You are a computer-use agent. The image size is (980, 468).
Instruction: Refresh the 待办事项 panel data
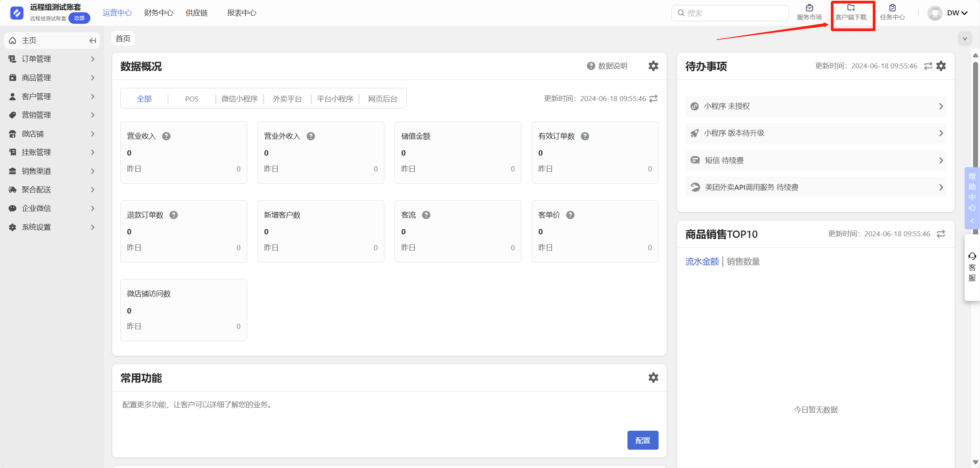point(928,66)
